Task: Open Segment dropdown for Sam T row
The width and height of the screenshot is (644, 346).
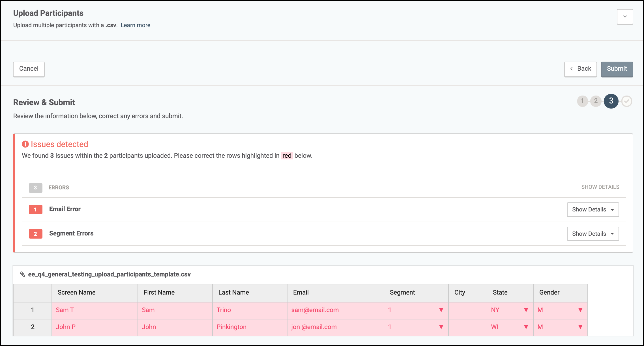Action: coord(441,310)
